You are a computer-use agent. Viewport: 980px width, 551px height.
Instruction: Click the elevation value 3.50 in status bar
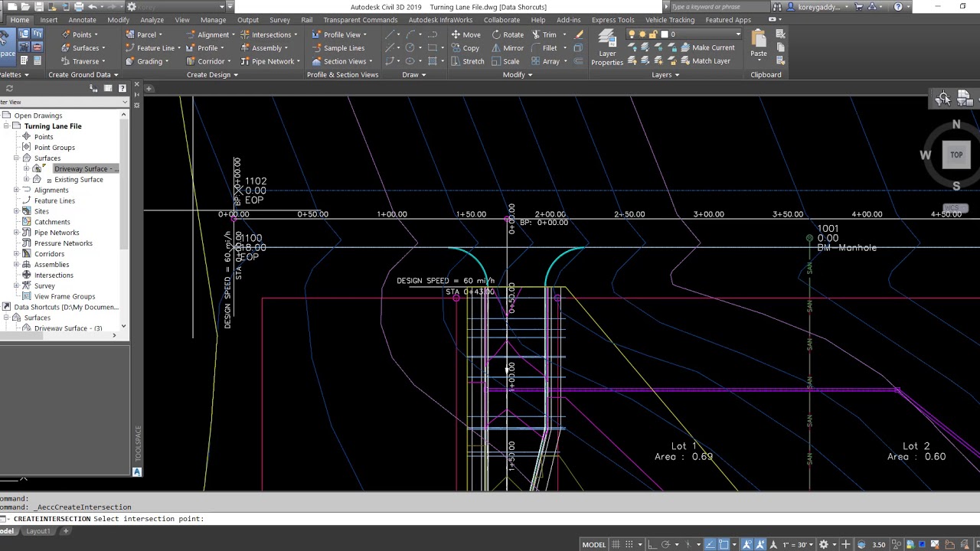pyautogui.click(x=878, y=545)
